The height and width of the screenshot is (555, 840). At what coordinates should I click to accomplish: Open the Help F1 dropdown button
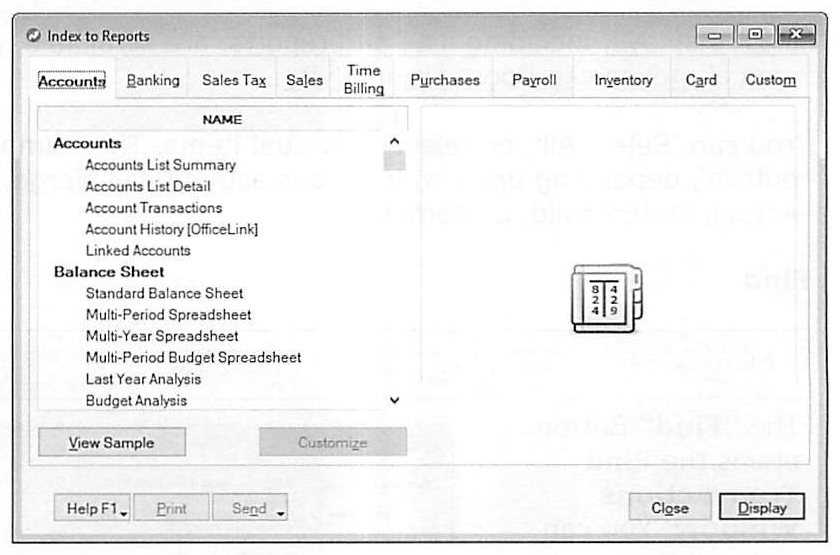point(92,508)
